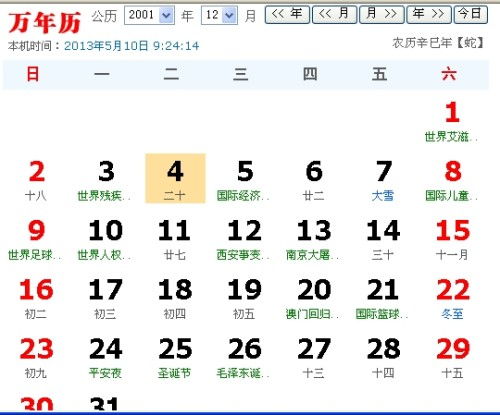Select date 27 with lunar 十三
Image resolution: width=500 pixels, height=415 pixels.
(x=314, y=358)
